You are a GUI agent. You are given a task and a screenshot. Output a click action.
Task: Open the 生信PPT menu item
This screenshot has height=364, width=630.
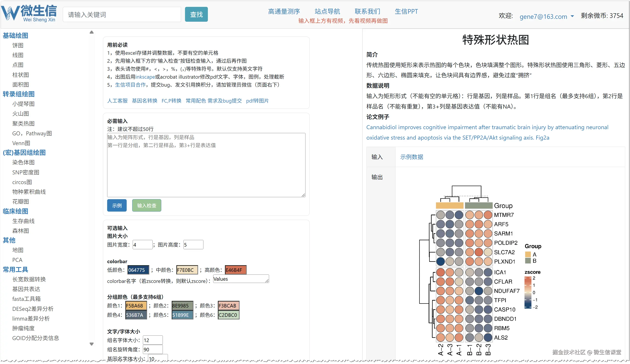[406, 12]
